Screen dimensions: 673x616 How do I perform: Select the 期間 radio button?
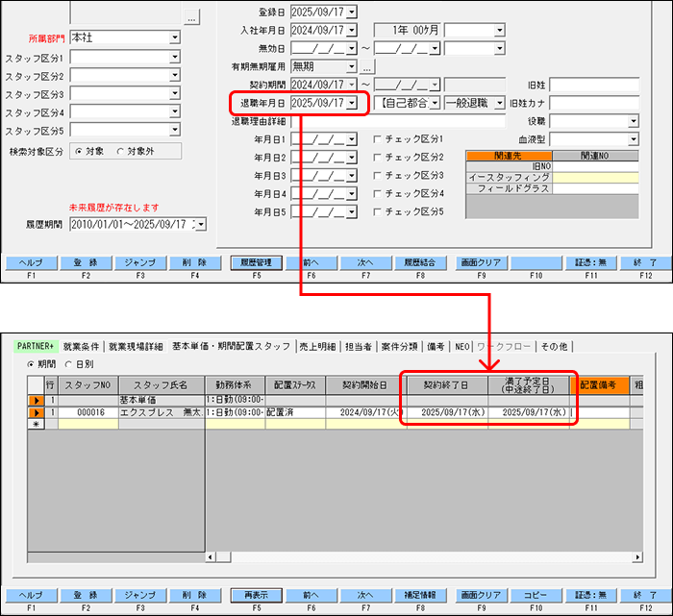click(x=31, y=364)
